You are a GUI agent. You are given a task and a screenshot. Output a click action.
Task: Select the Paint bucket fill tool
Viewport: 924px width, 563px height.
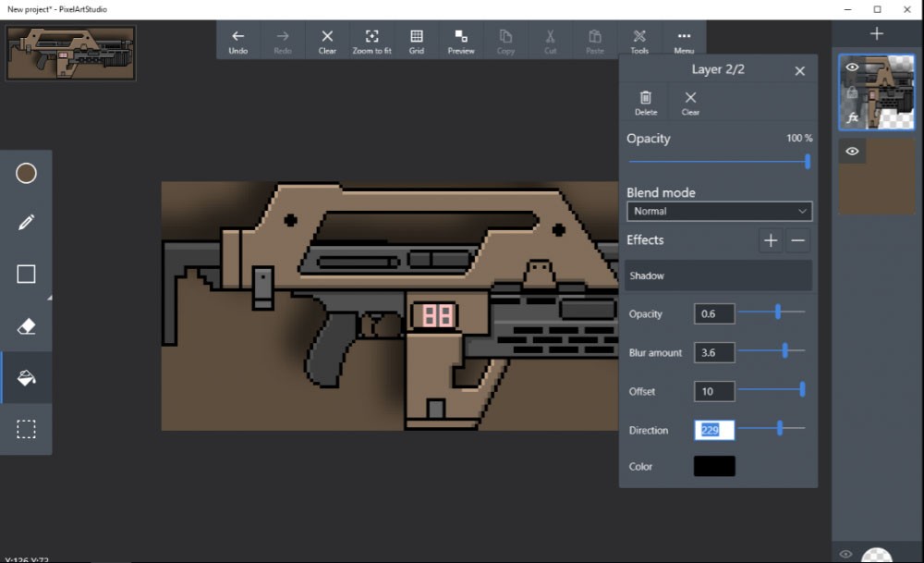coord(26,378)
